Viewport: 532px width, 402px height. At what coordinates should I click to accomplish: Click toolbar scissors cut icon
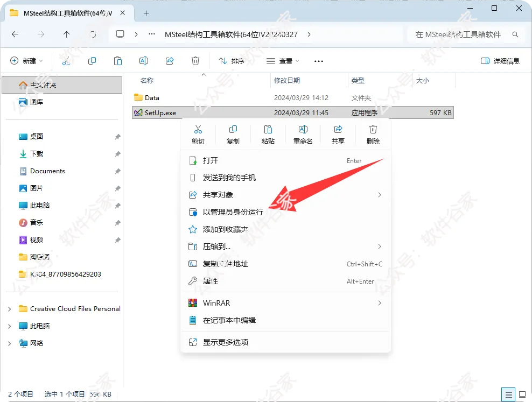tap(66, 61)
